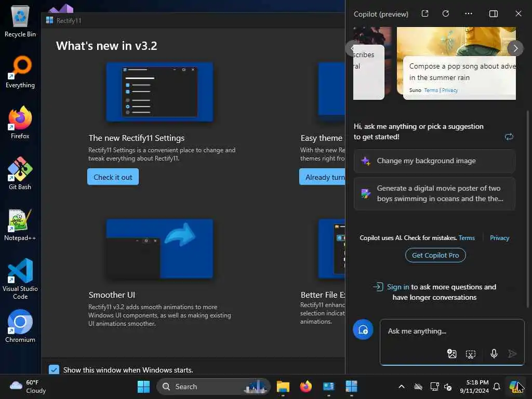The image size is (532, 399).
Task: Click the refresh suggestions icon
Action: [509, 137]
